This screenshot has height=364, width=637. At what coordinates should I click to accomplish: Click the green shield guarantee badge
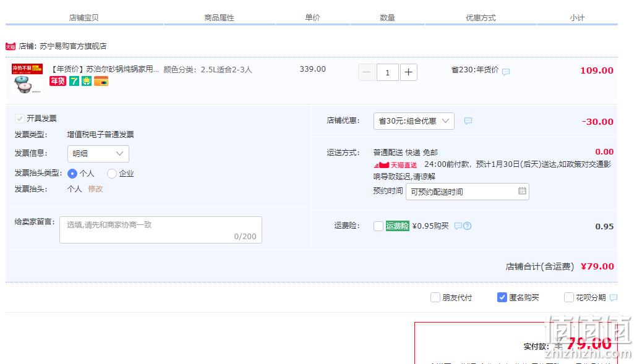[x=86, y=81]
